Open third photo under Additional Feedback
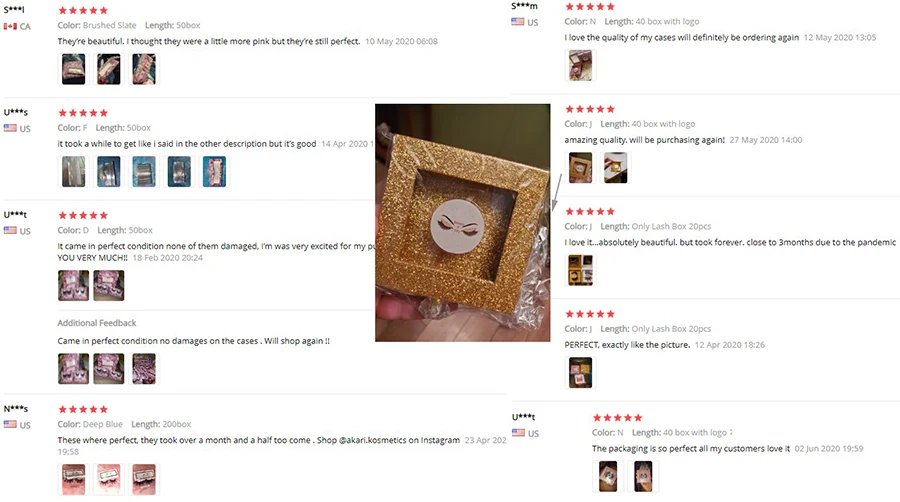The height and width of the screenshot is (502, 900). click(143, 368)
